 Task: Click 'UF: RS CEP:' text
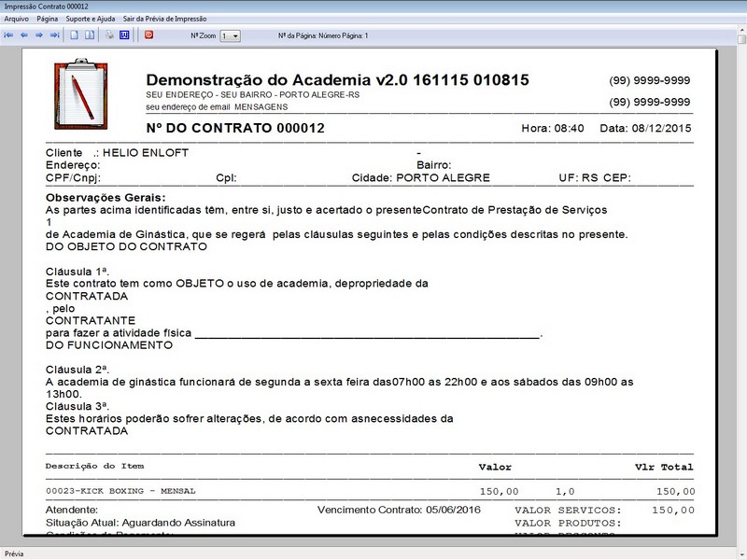pyautogui.click(x=595, y=178)
